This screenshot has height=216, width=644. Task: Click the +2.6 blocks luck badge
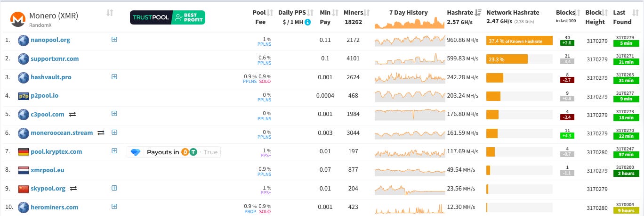pos(567,43)
